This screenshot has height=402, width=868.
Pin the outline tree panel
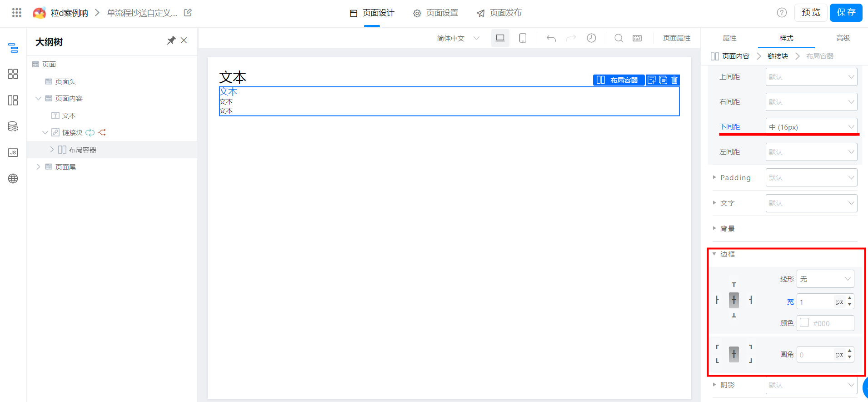(x=171, y=40)
